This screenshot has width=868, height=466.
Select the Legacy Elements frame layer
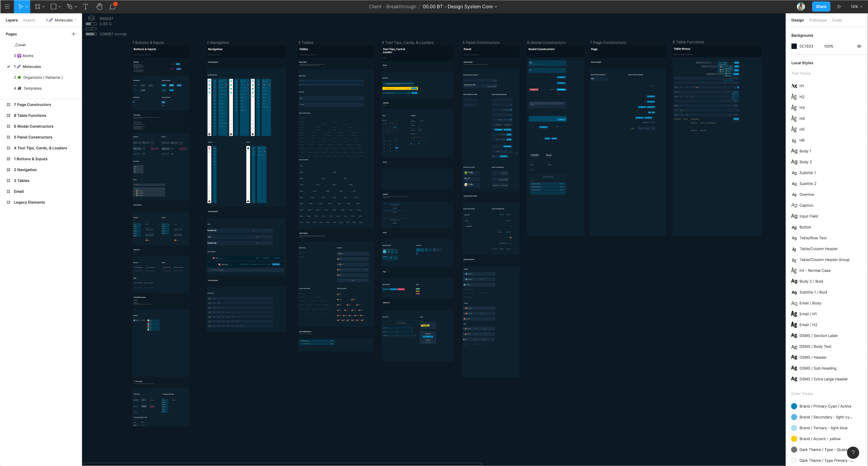29,202
